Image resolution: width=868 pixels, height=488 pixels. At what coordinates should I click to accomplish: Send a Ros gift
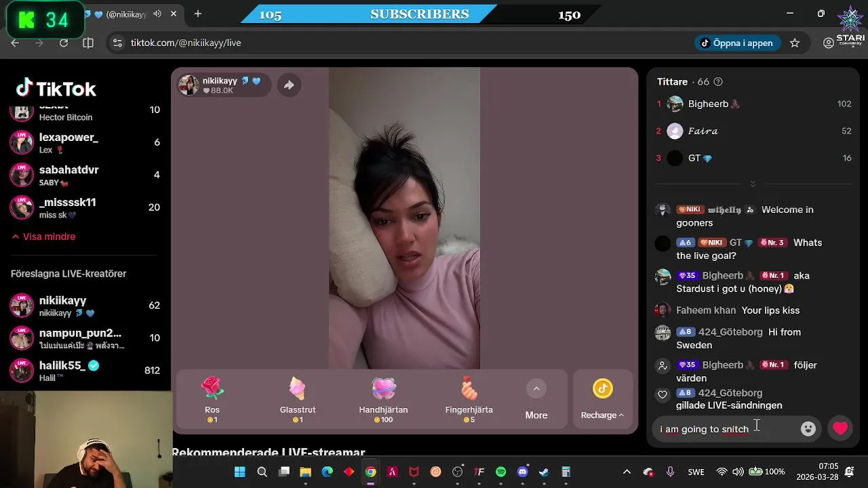click(212, 400)
